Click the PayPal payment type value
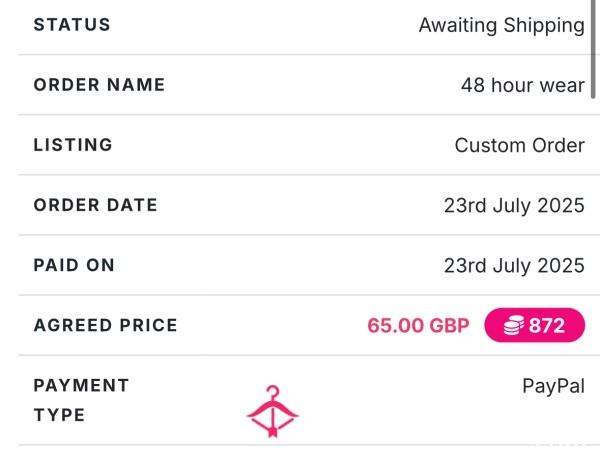The height and width of the screenshot is (466, 600). point(553,386)
